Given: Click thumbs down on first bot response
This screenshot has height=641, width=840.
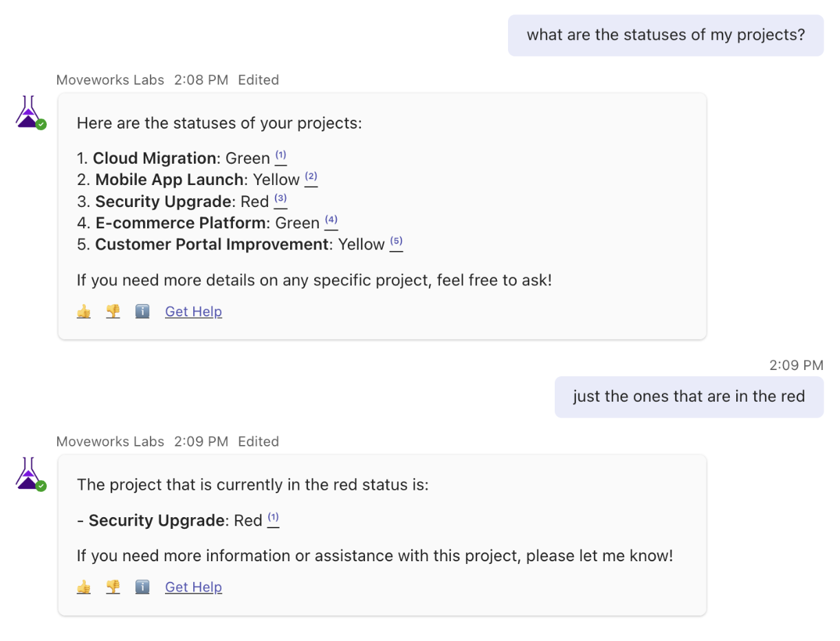Looking at the screenshot, I should coord(113,312).
